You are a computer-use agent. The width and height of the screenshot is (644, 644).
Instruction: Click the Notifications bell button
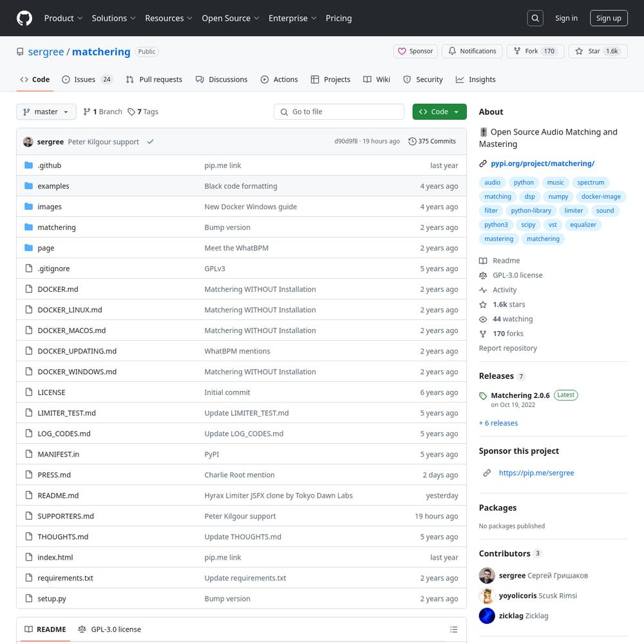coord(472,51)
